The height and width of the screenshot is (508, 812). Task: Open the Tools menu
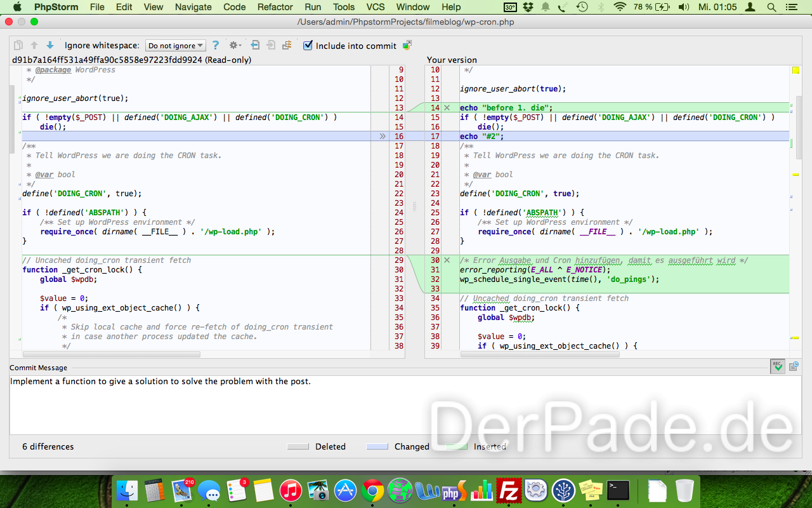pyautogui.click(x=344, y=7)
